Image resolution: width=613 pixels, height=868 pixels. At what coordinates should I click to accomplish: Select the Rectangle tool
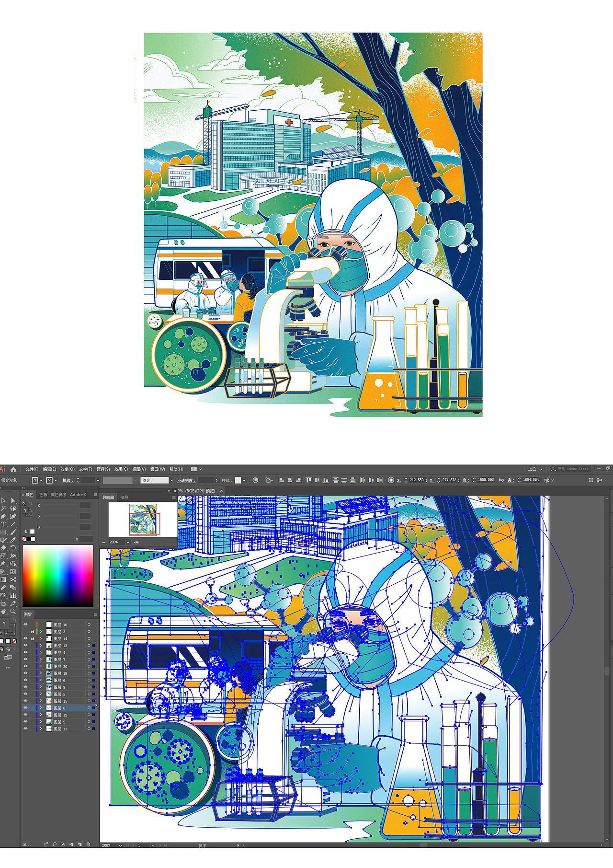click(x=3, y=532)
